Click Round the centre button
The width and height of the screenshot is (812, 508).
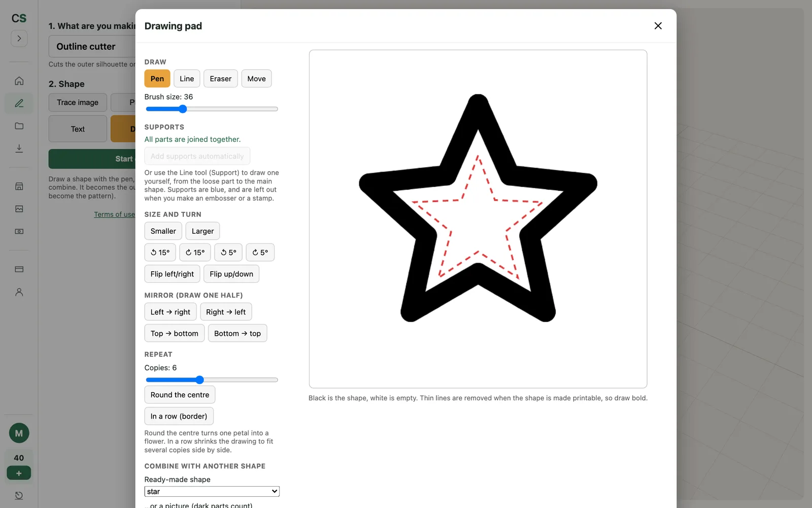point(180,395)
